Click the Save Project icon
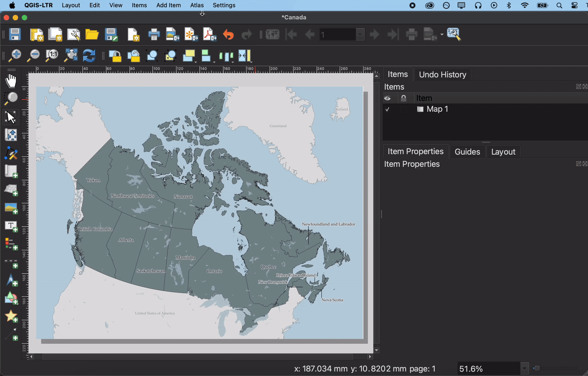 pyautogui.click(x=15, y=34)
